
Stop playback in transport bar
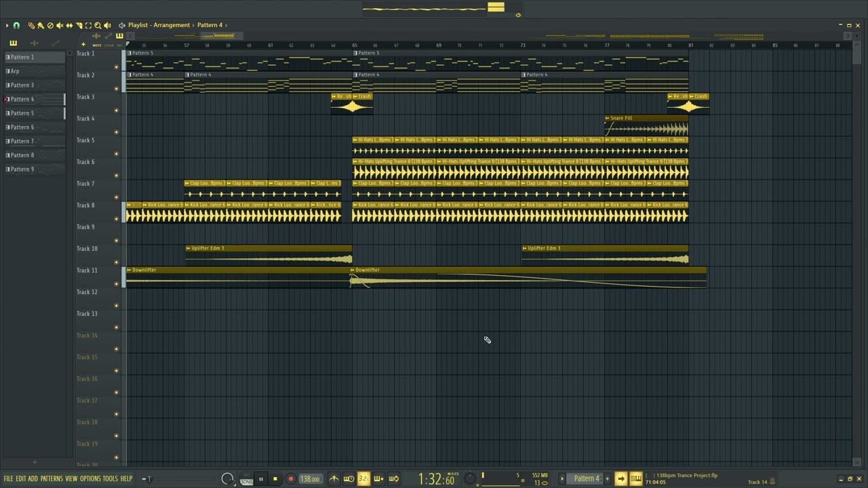275,479
